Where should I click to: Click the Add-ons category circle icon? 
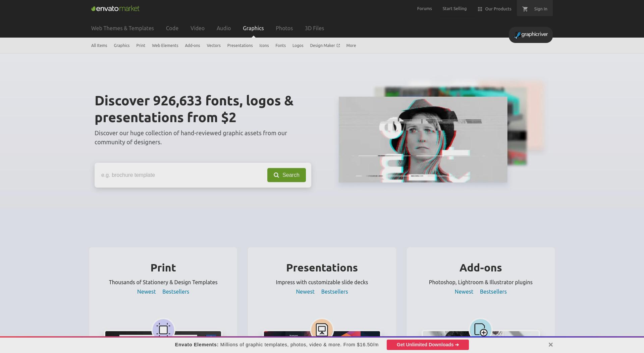coord(481,330)
